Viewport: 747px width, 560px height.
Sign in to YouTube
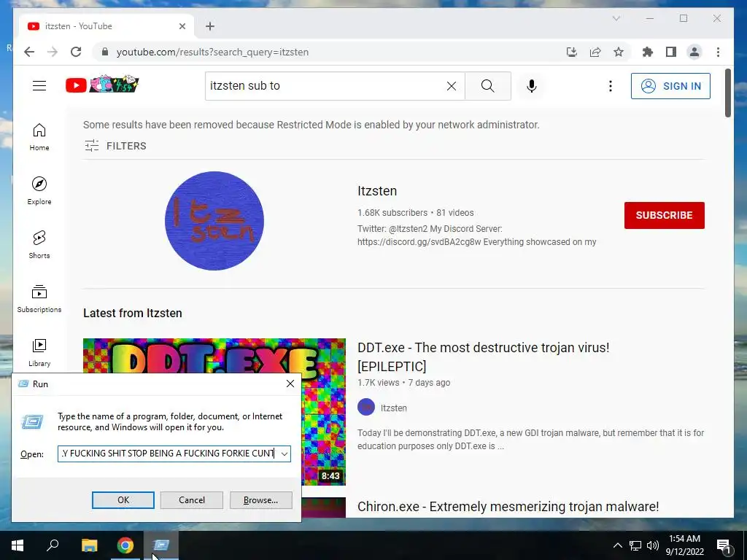coord(670,86)
